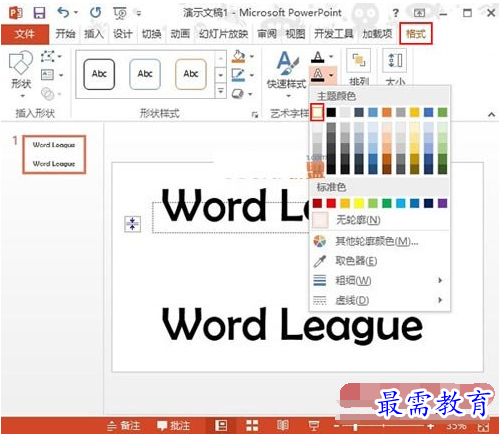Image resolution: width=499 pixels, height=435 pixels.
Task: Expand the Shape Effects dropdown arrow
Action: [250, 94]
